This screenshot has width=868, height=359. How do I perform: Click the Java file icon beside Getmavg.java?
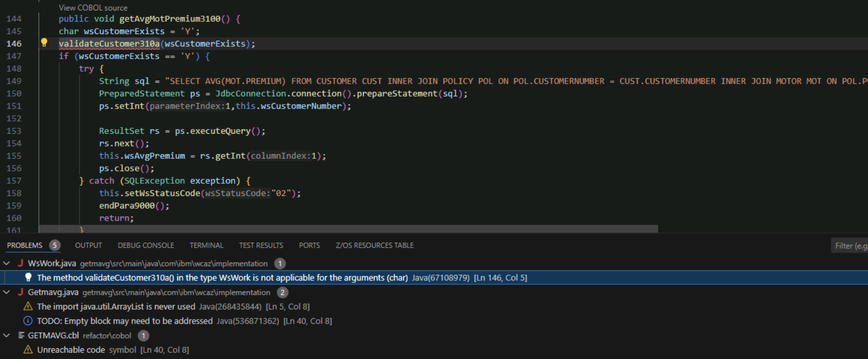pos(21,292)
